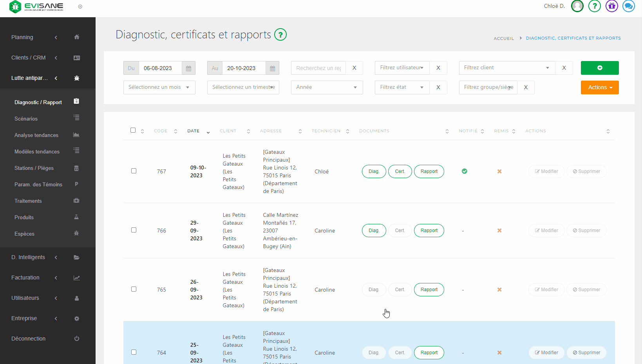Click the ACCUEIL breadcrumb link

503,38
